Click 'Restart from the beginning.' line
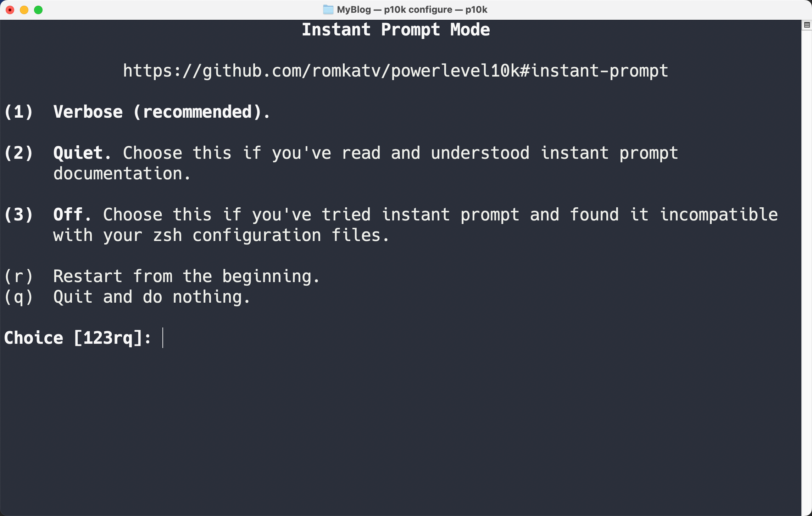 point(187,276)
